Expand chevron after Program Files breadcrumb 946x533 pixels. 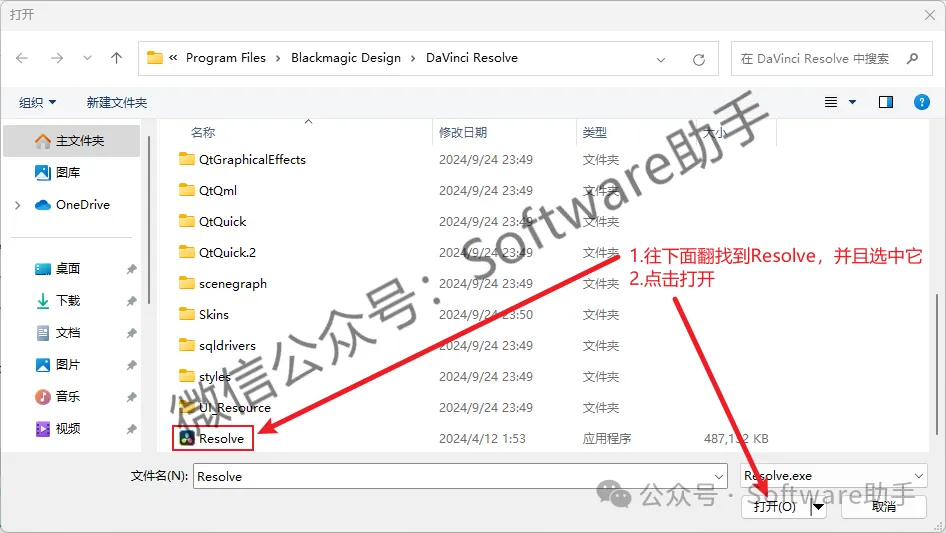click(x=278, y=59)
